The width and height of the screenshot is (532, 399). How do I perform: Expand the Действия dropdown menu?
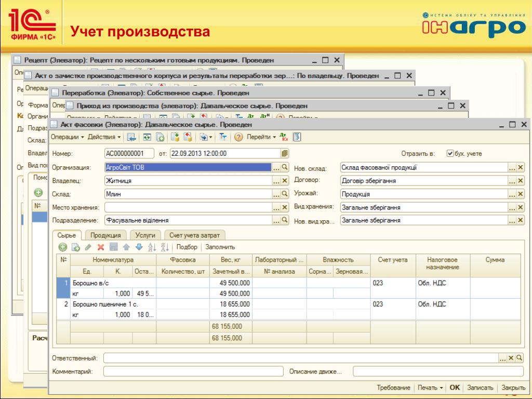pos(104,137)
